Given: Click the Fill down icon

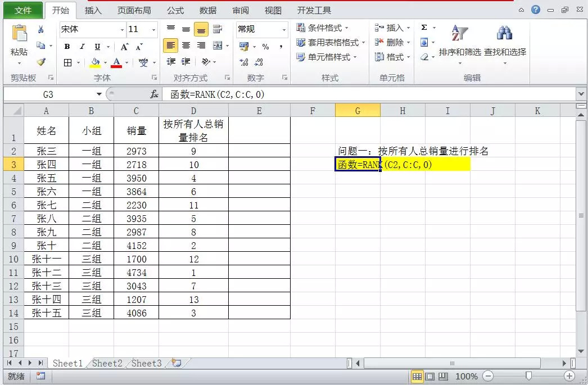Looking at the screenshot, I should 424,42.
